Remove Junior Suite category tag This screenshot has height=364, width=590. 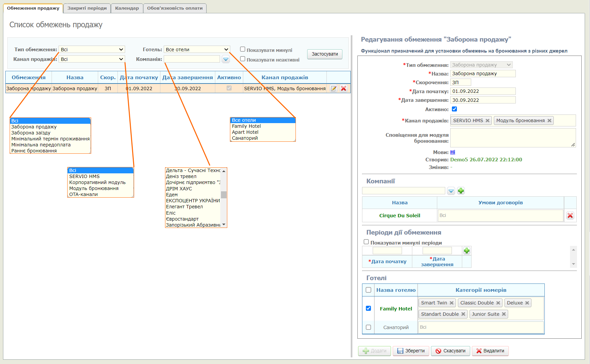pos(504,314)
